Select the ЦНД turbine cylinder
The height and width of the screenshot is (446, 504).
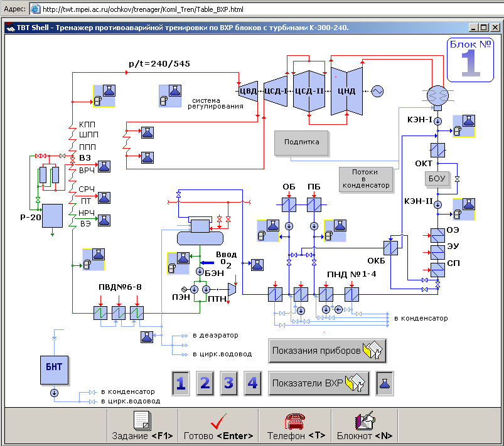[347, 91]
